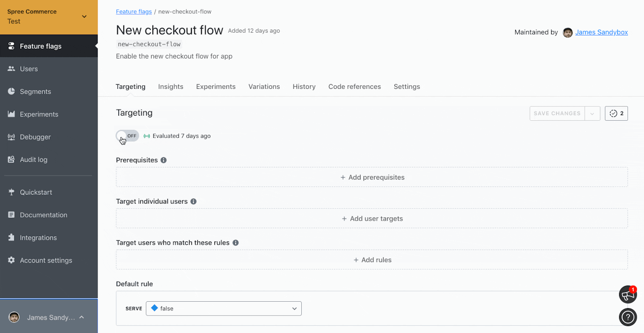This screenshot has height=333, width=644.
Task: Expand the Save Changes arrow menu
Action: coord(592,113)
